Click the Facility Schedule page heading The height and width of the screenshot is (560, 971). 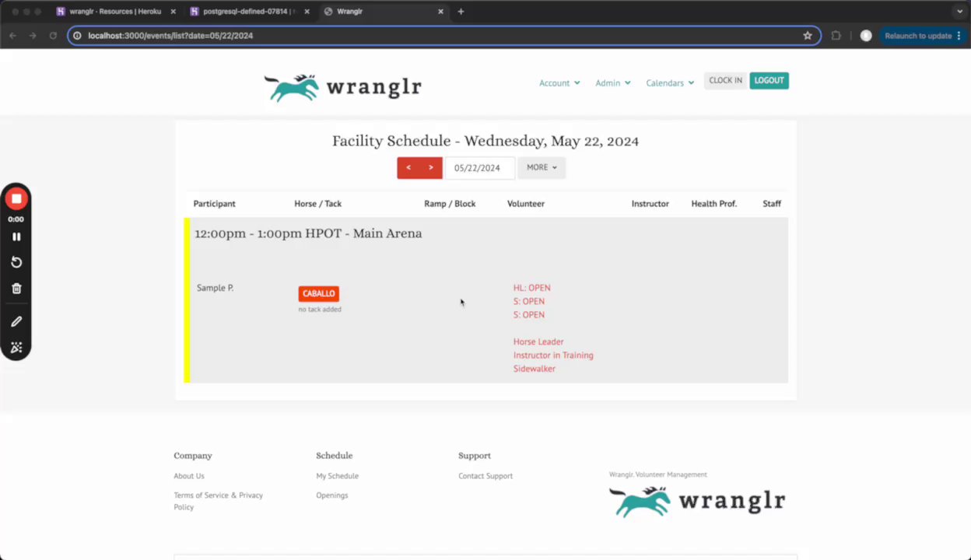tap(485, 142)
